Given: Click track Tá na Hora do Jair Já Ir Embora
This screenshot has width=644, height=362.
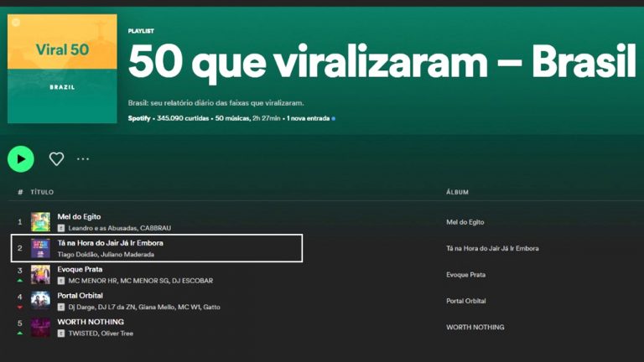Looking at the screenshot, I should pyautogui.click(x=110, y=243).
